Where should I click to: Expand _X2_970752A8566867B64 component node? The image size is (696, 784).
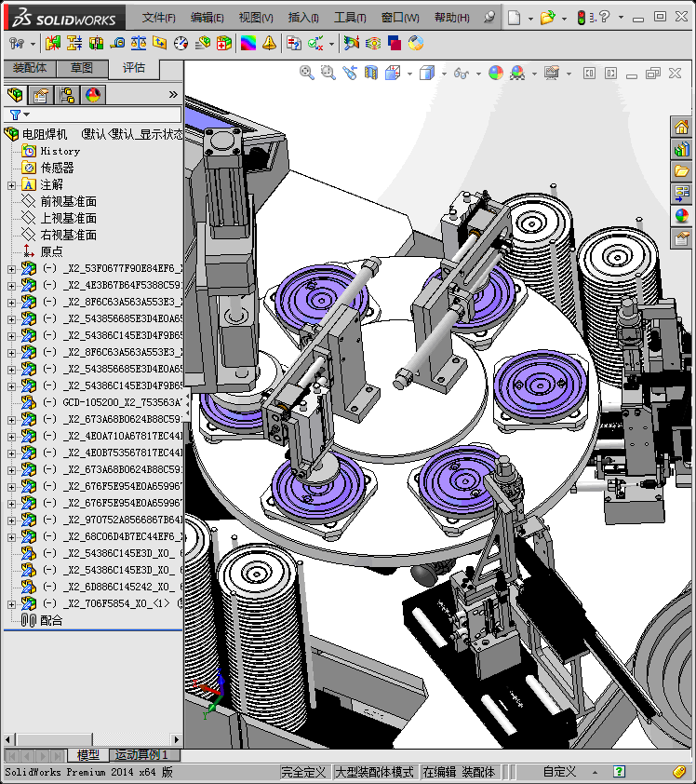(x=11, y=520)
